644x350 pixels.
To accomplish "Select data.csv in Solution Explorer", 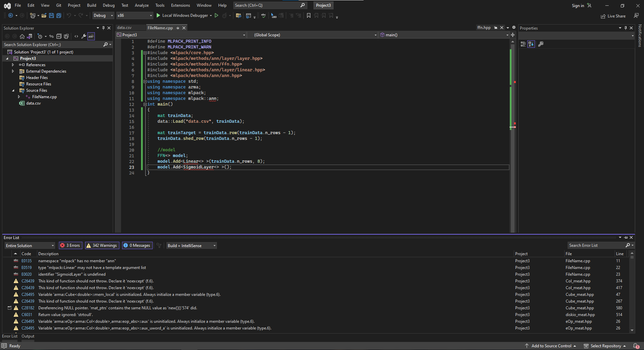I will click(33, 103).
